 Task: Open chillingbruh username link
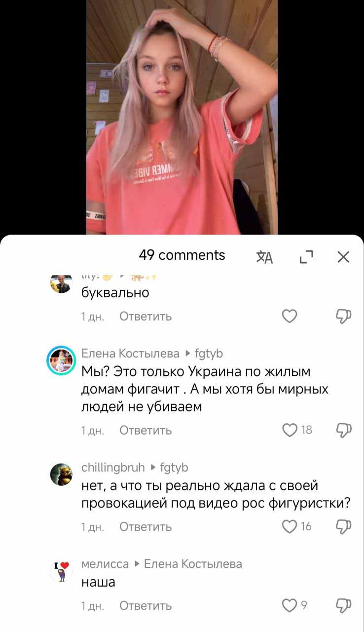113,467
